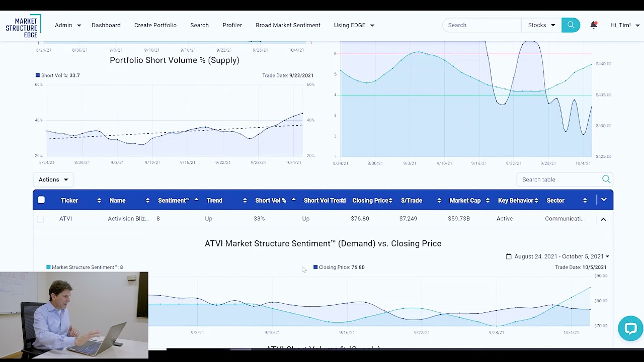This screenshot has height=362, width=644.
Task: Click the ATVI ticker link
Action: click(x=65, y=219)
